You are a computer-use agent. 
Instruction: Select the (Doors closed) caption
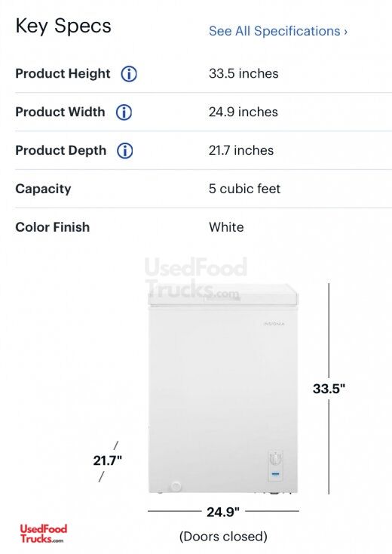pos(223,537)
